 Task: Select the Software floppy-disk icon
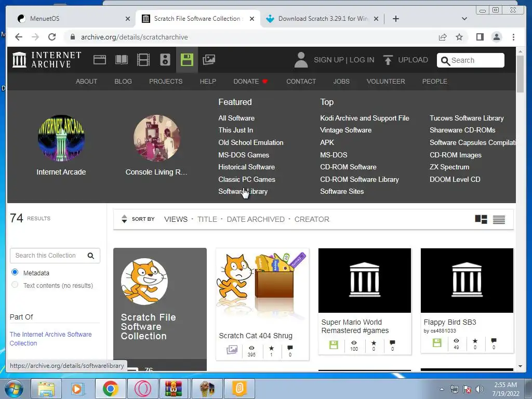pos(187,60)
